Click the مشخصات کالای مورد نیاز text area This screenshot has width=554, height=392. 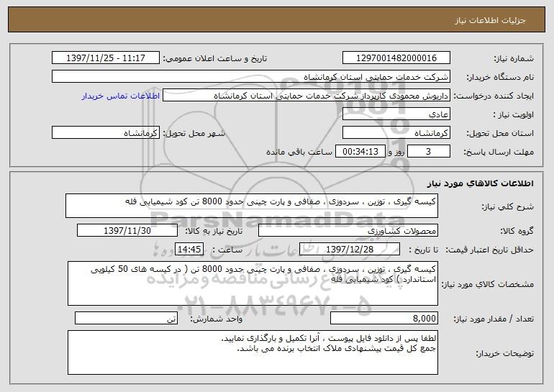tap(253, 283)
